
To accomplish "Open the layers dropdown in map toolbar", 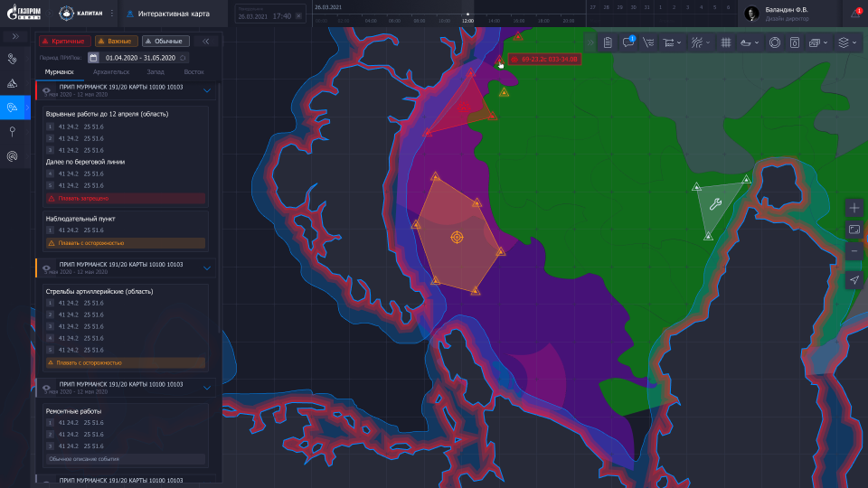I will pyautogui.click(x=846, y=42).
